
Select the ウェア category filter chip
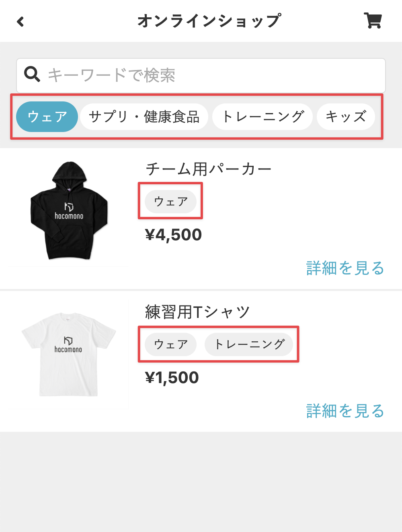click(x=47, y=117)
